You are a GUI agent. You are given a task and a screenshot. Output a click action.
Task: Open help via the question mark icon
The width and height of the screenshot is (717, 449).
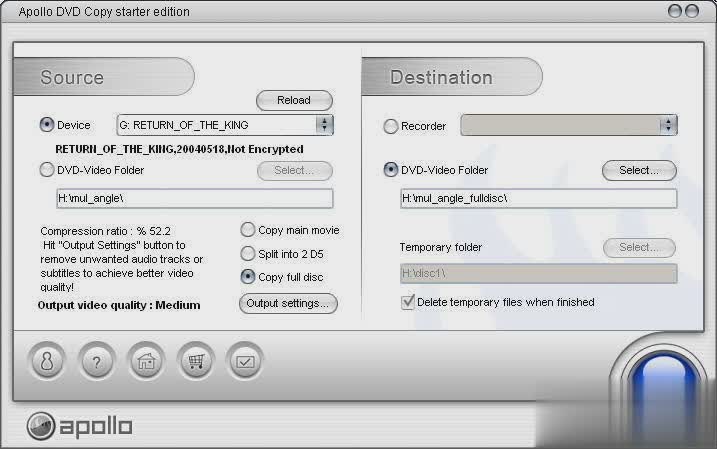pos(96,361)
